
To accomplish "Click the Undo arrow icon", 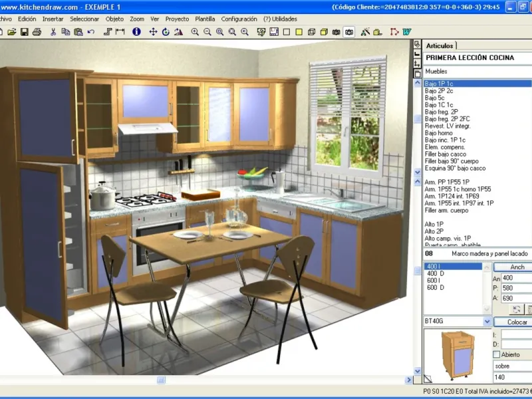I will point(91,32).
